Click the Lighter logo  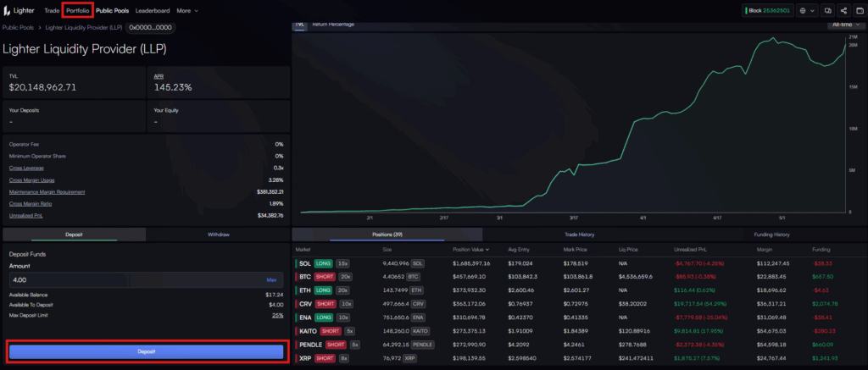(x=19, y=10)
